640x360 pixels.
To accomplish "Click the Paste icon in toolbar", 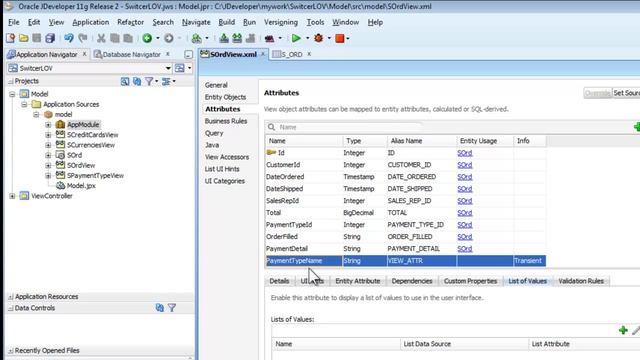I will coord(128,38).
